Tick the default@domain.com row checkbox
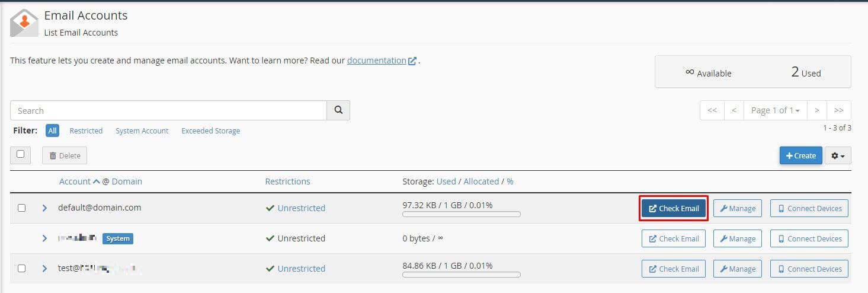Screen dimensions: 868x293 coord(22,208)
